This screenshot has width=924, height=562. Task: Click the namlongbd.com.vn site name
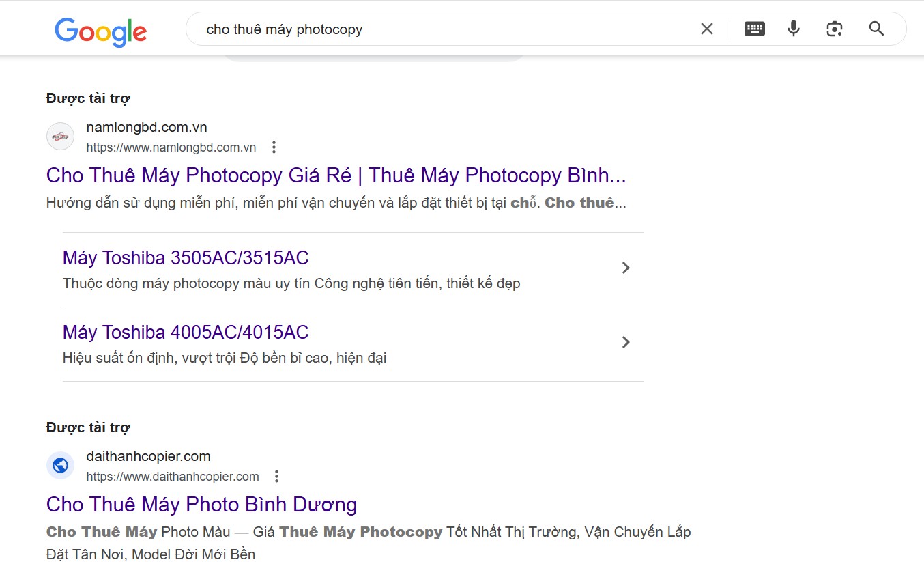[x=147, y=127]
